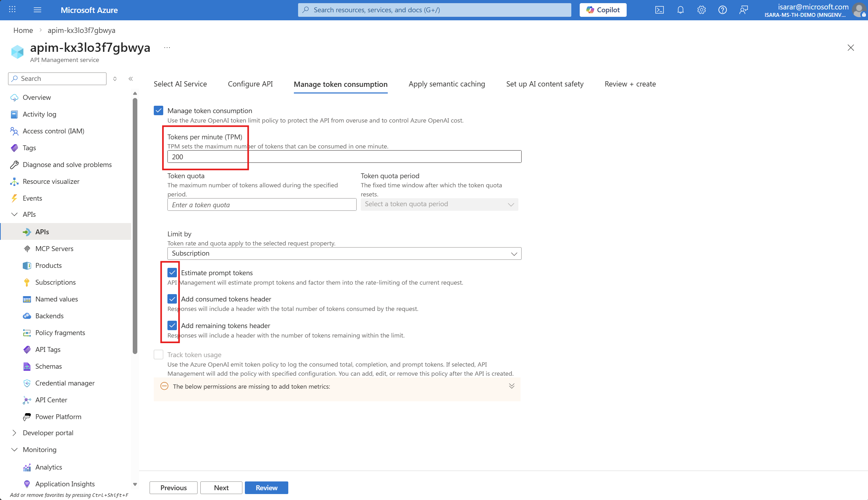868x500 pixels.
Task: Open the help question mark icon
Action: pyautogui.click(x=723, y=10)
